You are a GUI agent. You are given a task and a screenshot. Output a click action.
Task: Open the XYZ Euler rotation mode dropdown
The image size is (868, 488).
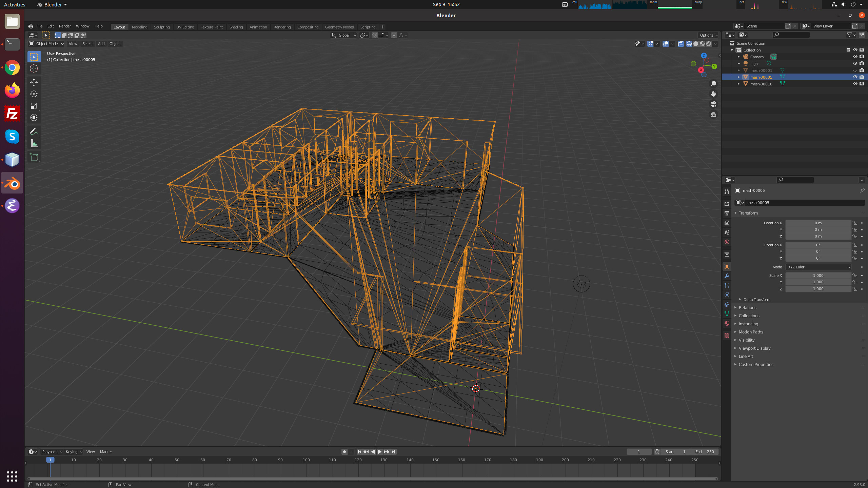pos(818,267)
